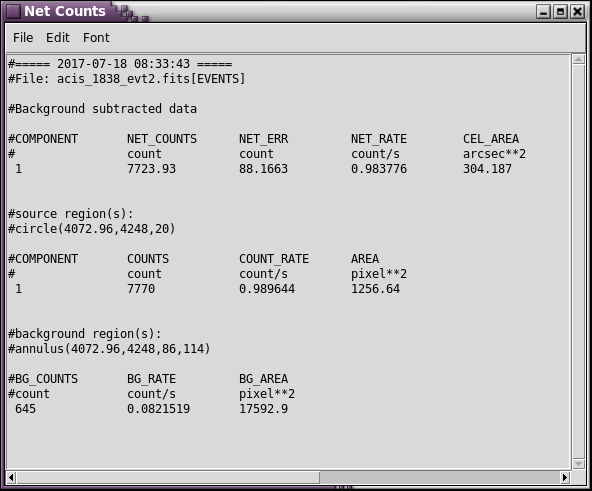Screen dimensions: 592x491
Task: Click the NET_COUNTS column header
Action: pyautogui.click(x=162, y=139)
